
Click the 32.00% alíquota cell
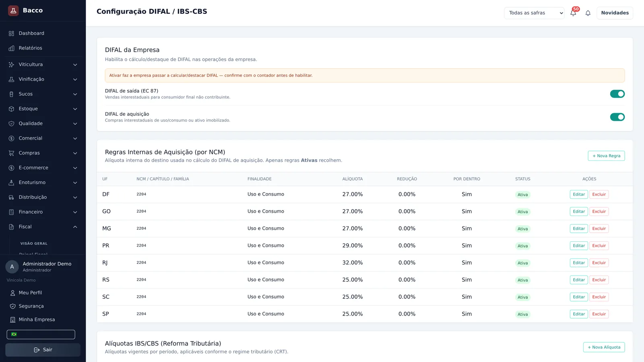pyautogui.click(x=353, y=263)
